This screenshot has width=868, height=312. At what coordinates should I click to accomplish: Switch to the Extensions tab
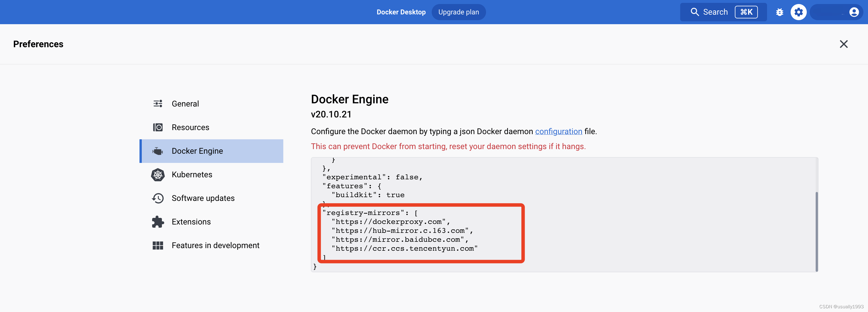point(212,222)
